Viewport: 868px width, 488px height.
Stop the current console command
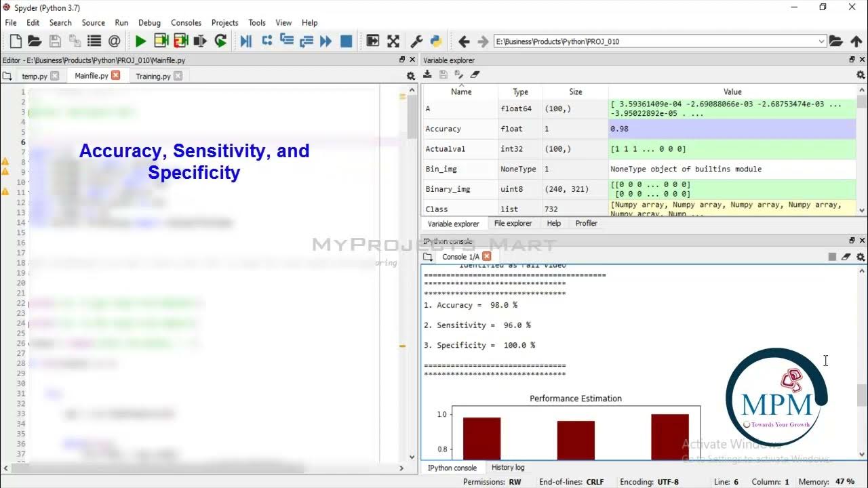(832, 257)
